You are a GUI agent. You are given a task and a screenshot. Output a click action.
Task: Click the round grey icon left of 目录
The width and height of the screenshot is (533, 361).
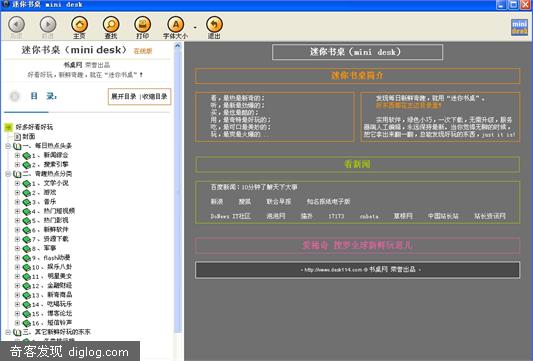pyautogui.click(x=15, y=97)
